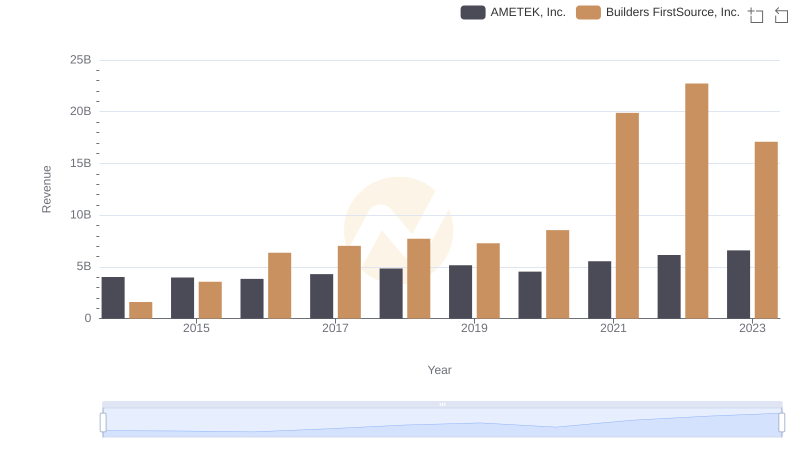Click the 10B y-axis label
This screenshot has height=461, width=800.
[x=81, y=215]
